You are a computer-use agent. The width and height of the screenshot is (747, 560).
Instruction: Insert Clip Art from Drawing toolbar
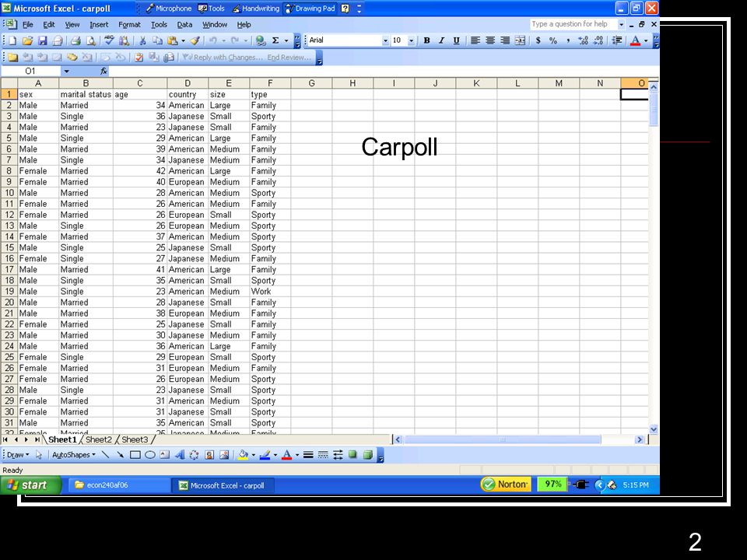tap(209, 455)
